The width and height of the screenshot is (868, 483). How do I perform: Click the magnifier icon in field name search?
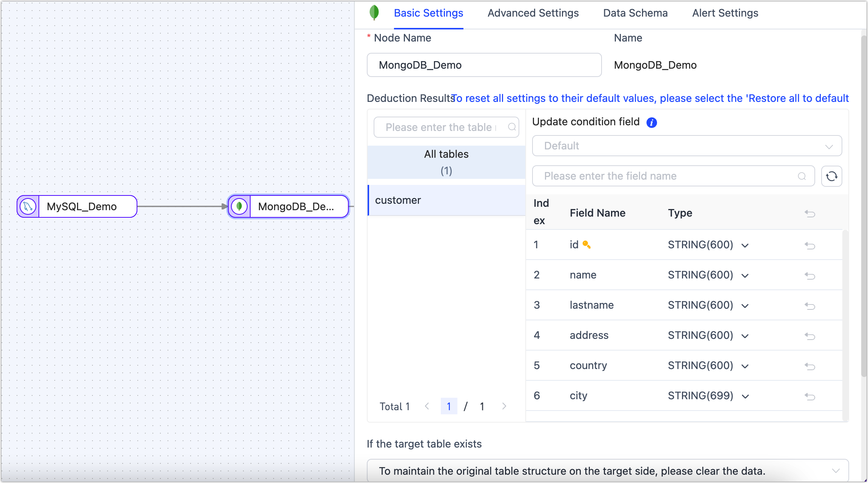click(802, 176)
